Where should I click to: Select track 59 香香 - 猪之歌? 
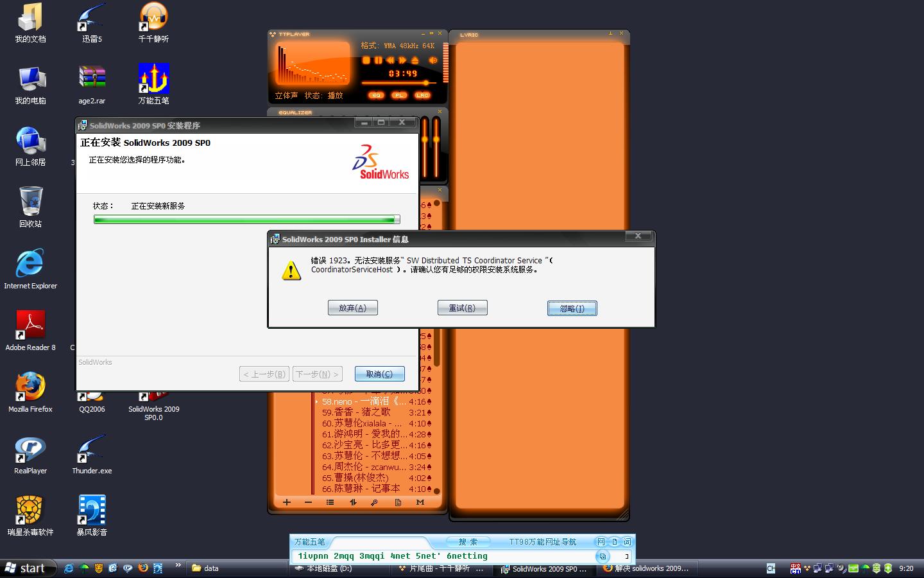pos(376,412)
